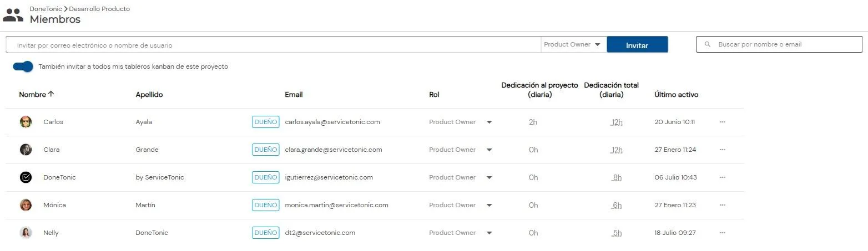Click email clara.grande@servicetonic.com

click(334, 150)
